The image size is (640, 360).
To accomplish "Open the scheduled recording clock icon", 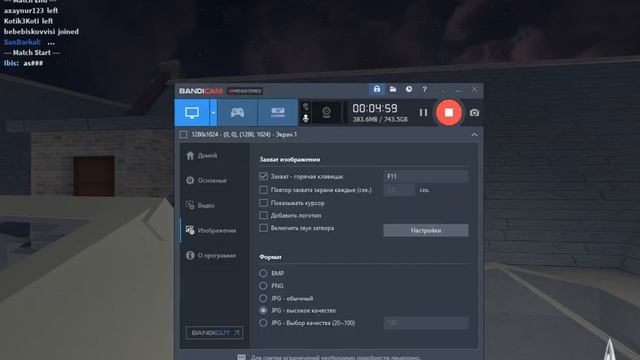I will pyautogui.click(x=409, y=89).
